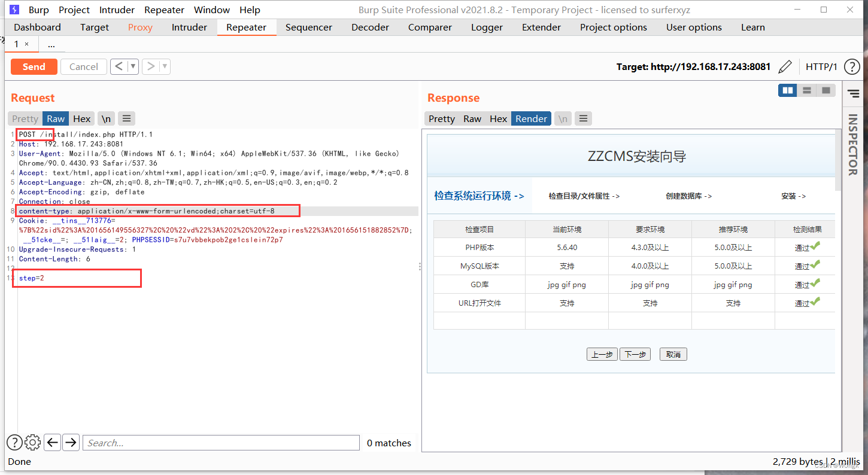
Task: Open back history dropdown arrow
Action: tap(133, 66)
